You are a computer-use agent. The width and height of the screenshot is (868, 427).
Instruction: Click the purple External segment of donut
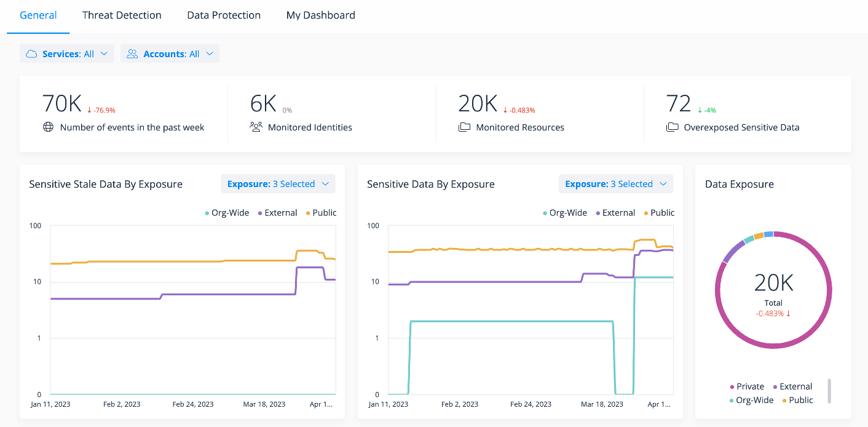coord(733,252)
